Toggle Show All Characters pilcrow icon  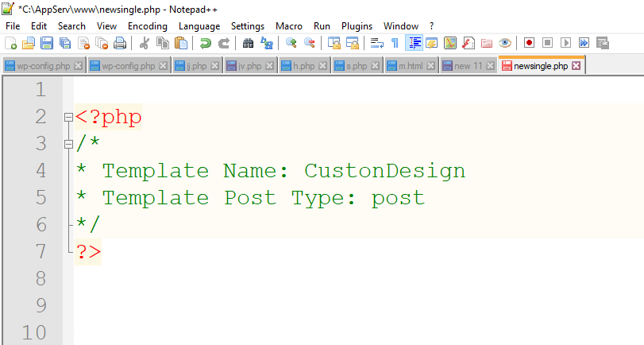(x=395, y=43)
